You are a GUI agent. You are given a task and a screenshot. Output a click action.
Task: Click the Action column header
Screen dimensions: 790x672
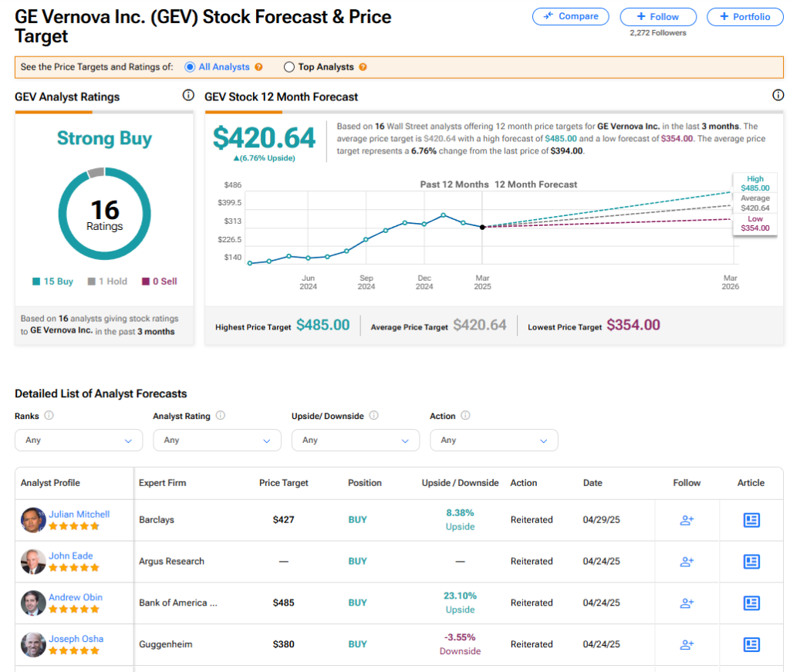pos(524,483)
